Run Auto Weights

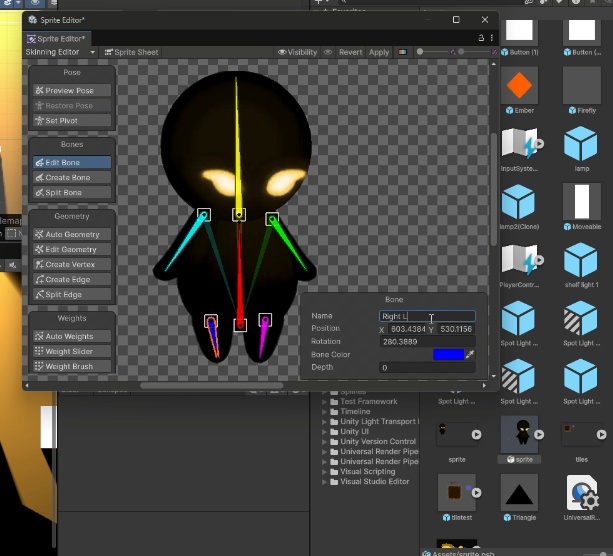point(72,336)
